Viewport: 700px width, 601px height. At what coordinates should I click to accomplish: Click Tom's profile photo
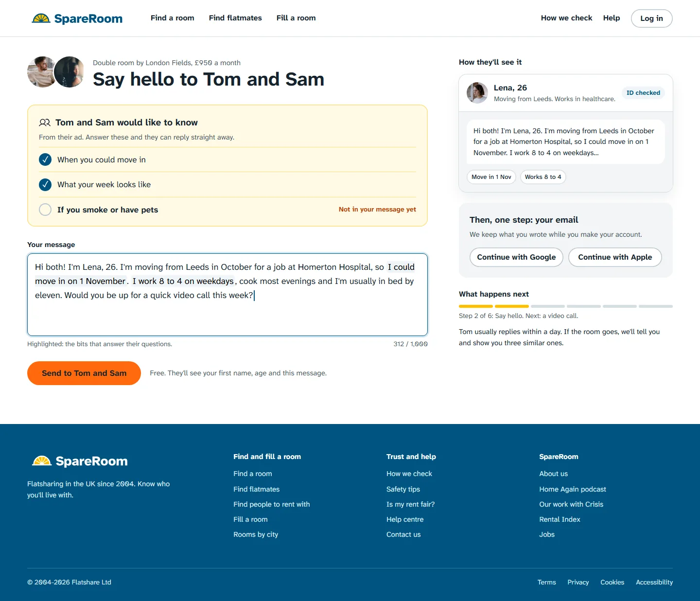pos(42,72)
